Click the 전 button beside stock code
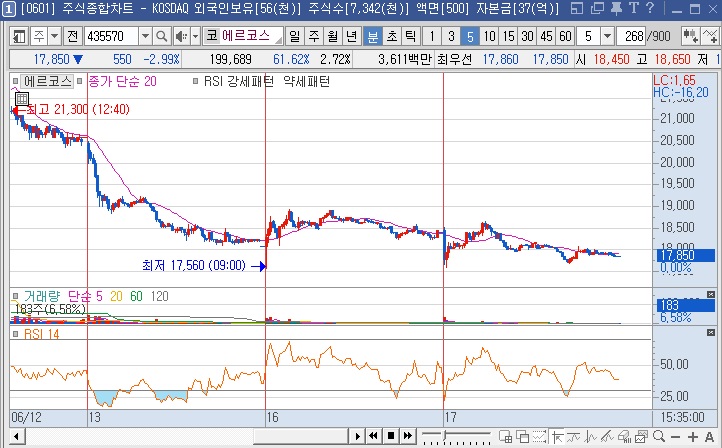Screen dimensions: 722x448 (x=72, y=36)
